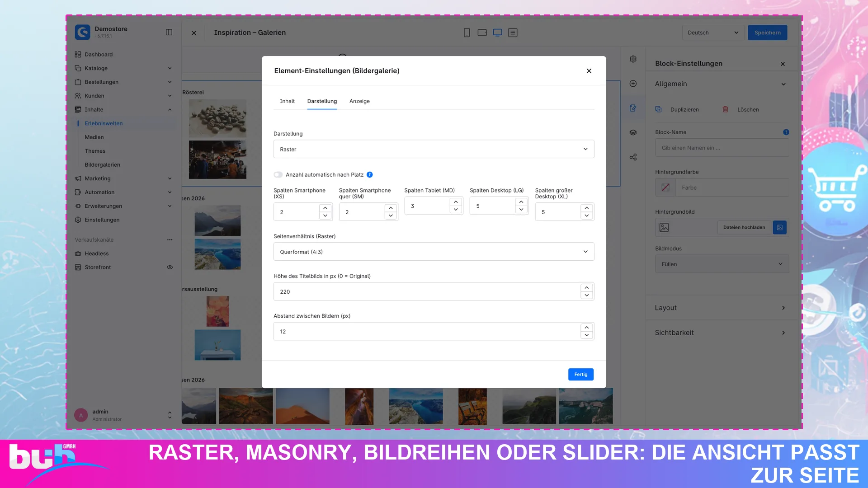Open media library icon for Hintergrundbild
The height and width of the screenshot is (488, 868).
click(779, 227)
